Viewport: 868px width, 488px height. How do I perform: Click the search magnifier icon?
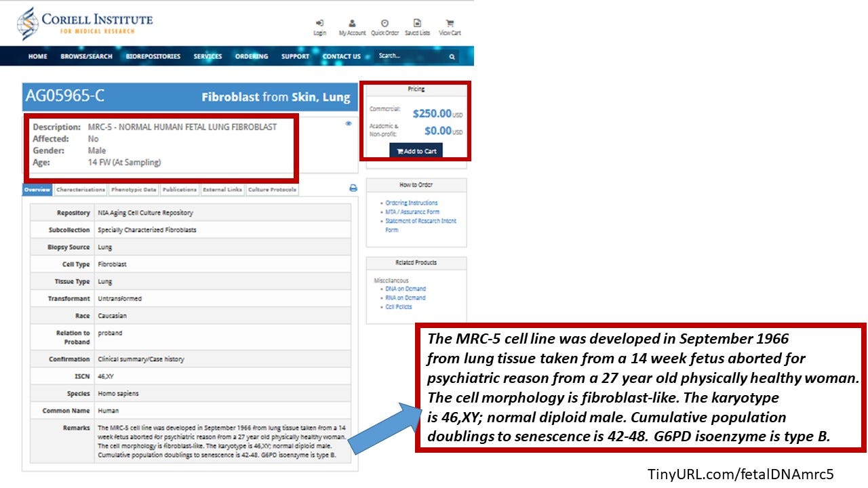pos(452,57)
